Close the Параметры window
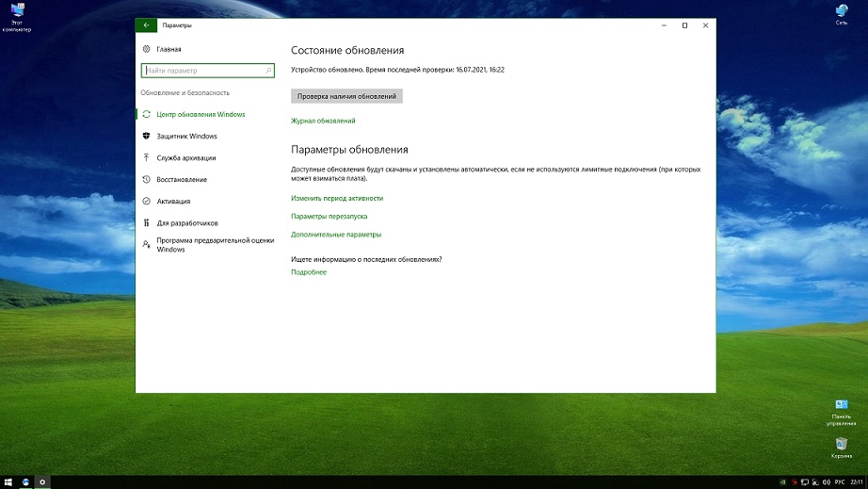This screenshot has height=489, width=868. [x=705, y=25]
